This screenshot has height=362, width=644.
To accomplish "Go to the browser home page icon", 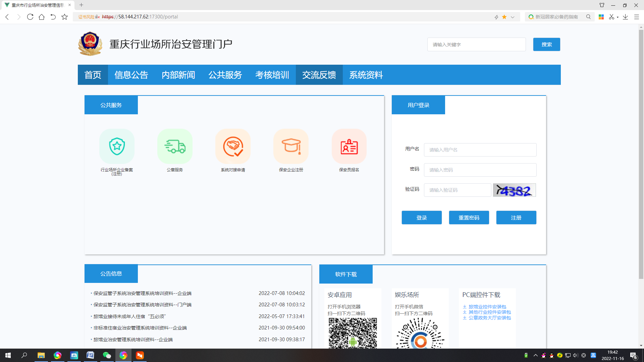I will point(42,17).
